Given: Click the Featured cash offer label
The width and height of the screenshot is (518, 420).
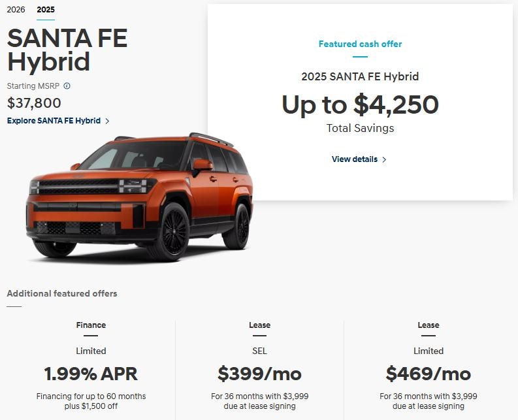Looking at the screenshot, I should coord(360,44).
